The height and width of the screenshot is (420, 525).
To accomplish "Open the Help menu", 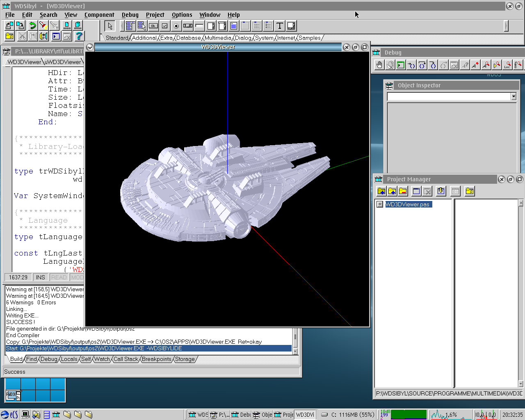I will [234, 15].
